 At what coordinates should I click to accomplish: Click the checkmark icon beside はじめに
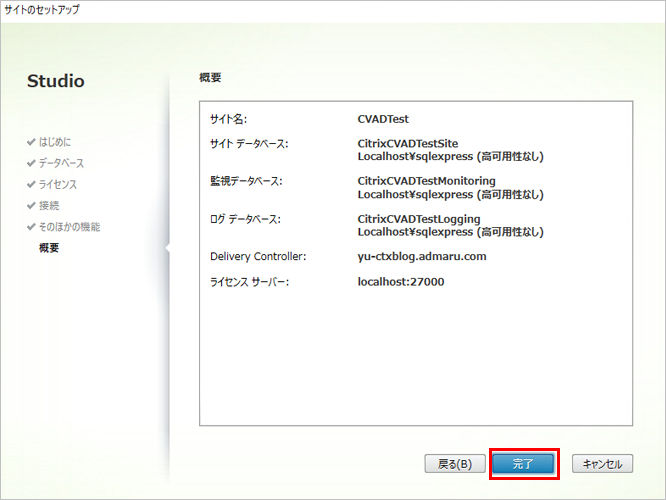pos(31,142)
